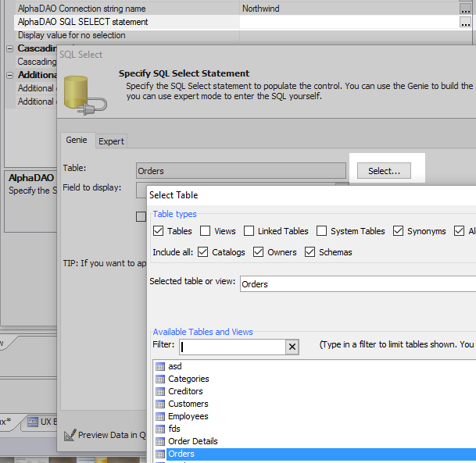The height and width of the screenshot is (463, 476).
Task: Click the Table field showing Orders
Action: point(241,171)
